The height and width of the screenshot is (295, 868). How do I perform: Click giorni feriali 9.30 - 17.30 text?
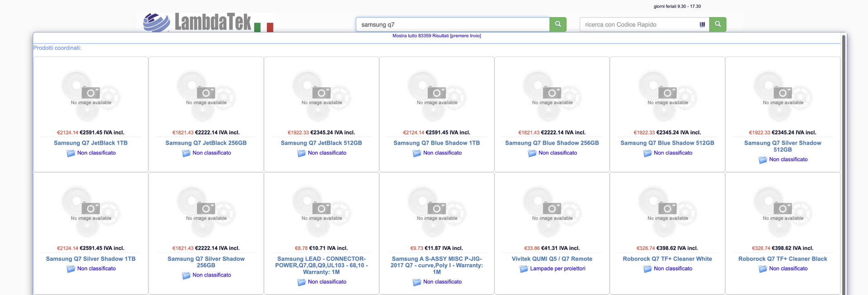(x=677, y=6)
